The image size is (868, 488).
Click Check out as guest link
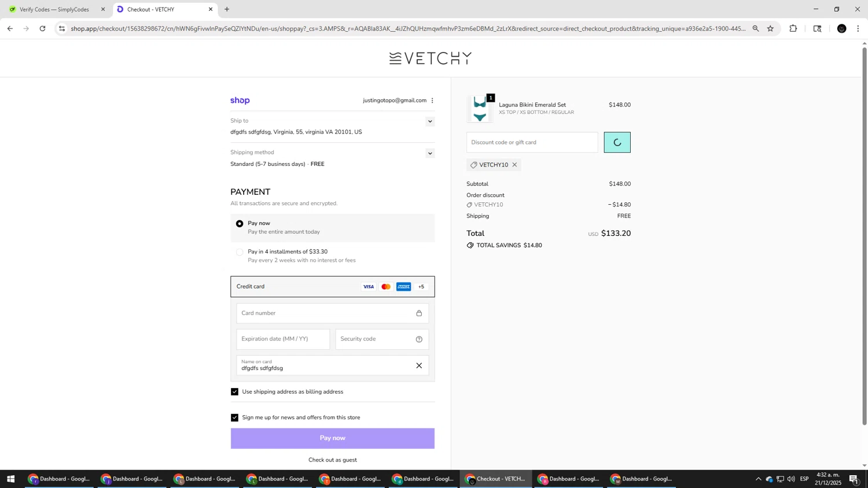tap(333, 460)
